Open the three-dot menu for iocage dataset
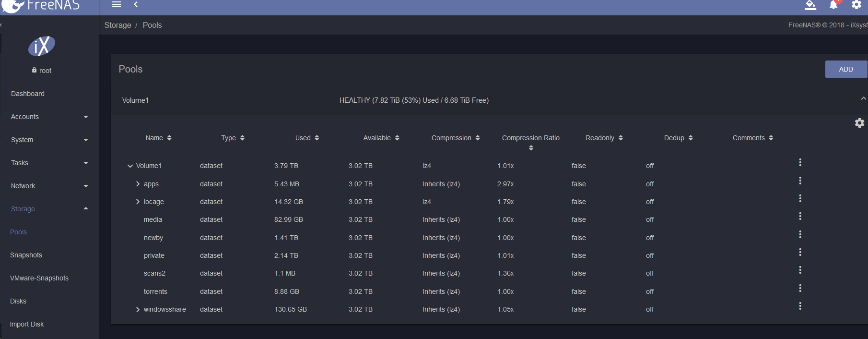The image size is (868, 339). (800, 198)
